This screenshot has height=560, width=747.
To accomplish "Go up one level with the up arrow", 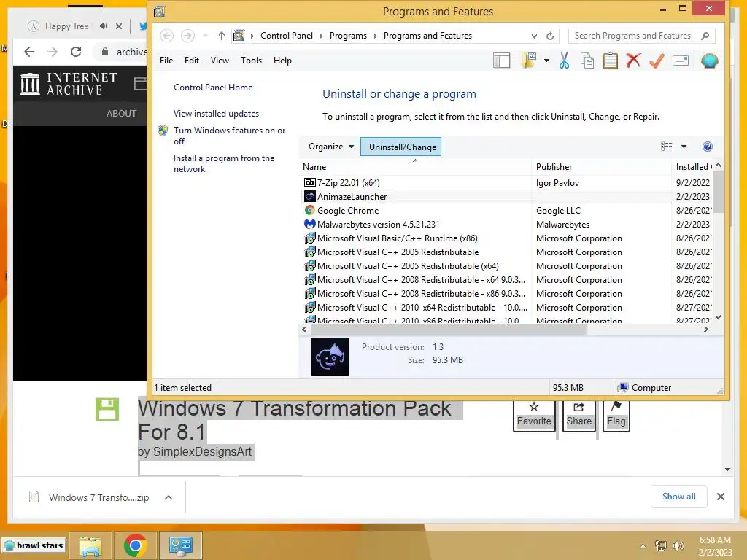I will (222, 36).
